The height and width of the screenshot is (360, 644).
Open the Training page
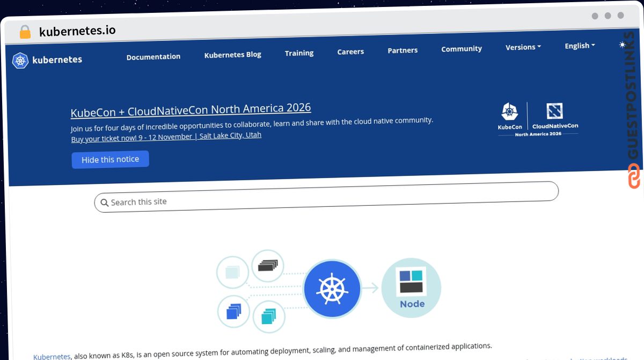pos(299,53)
